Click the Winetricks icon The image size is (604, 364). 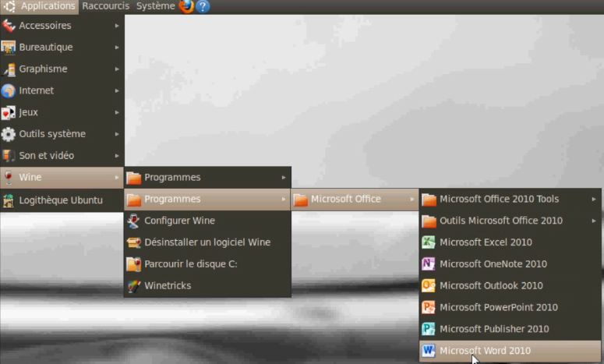click(134, 286)
